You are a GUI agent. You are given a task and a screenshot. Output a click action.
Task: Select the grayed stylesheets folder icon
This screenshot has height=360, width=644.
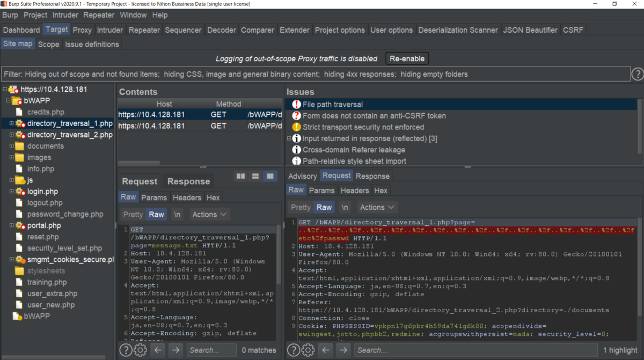tap(19, 271)
